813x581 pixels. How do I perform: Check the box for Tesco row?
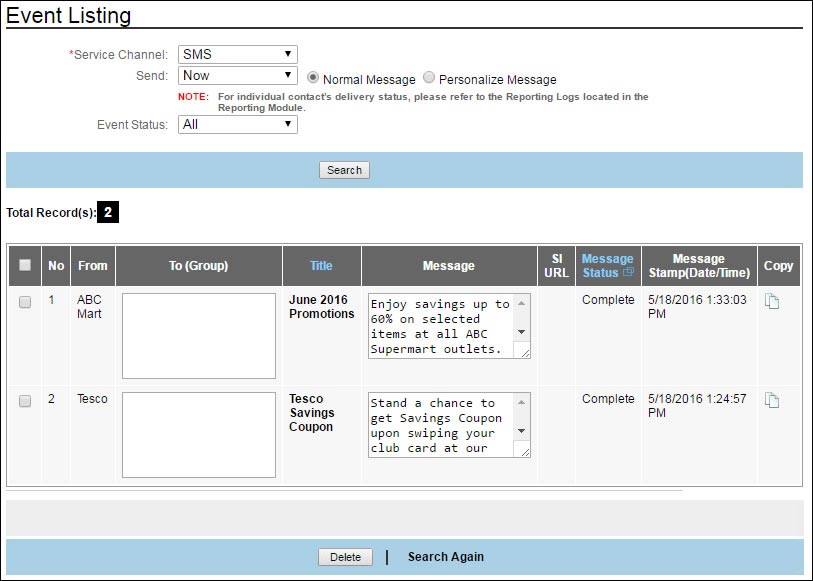25,400
